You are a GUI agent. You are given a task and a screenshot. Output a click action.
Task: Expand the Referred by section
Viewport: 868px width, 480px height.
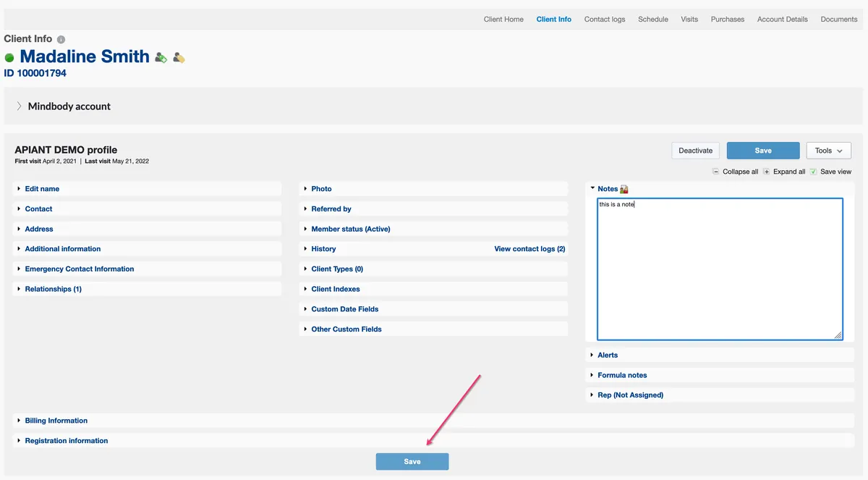pos(433,209)
